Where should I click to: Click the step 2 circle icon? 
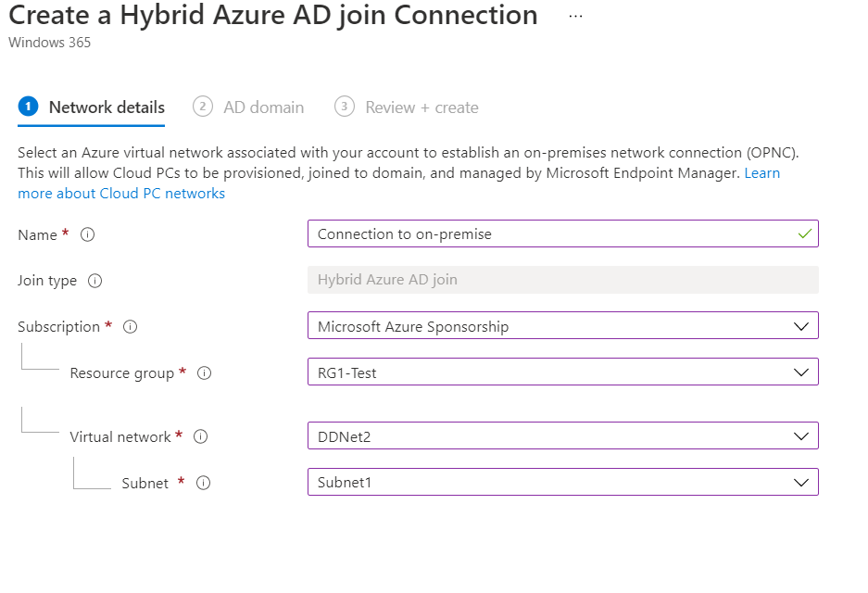tap(203, 107)
